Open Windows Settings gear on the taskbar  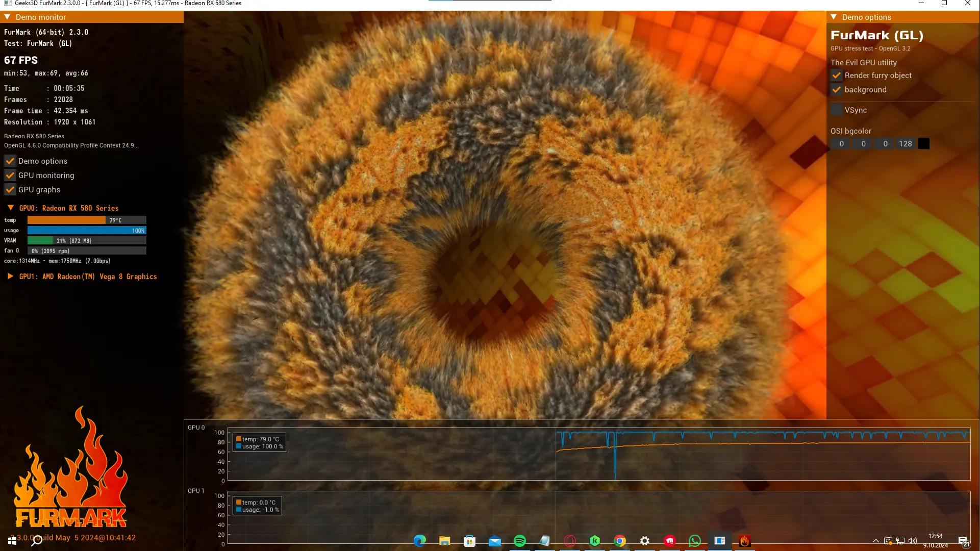(x=645, y=541)
